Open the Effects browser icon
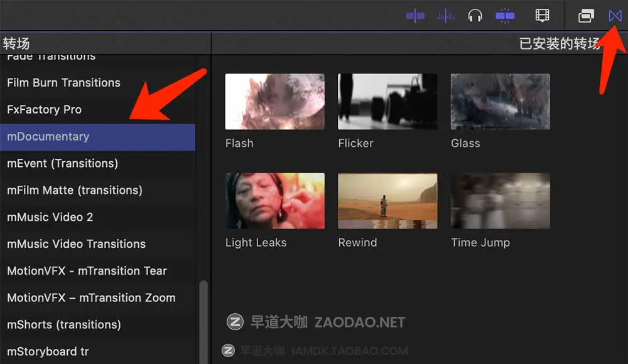Screen dimensions: 628x364 585,15
